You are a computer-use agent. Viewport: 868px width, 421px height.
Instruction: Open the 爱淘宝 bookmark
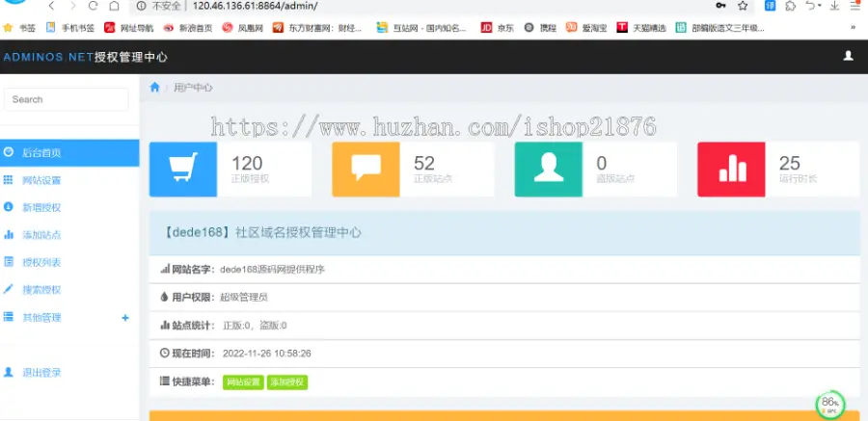click(x=586, y=28)
